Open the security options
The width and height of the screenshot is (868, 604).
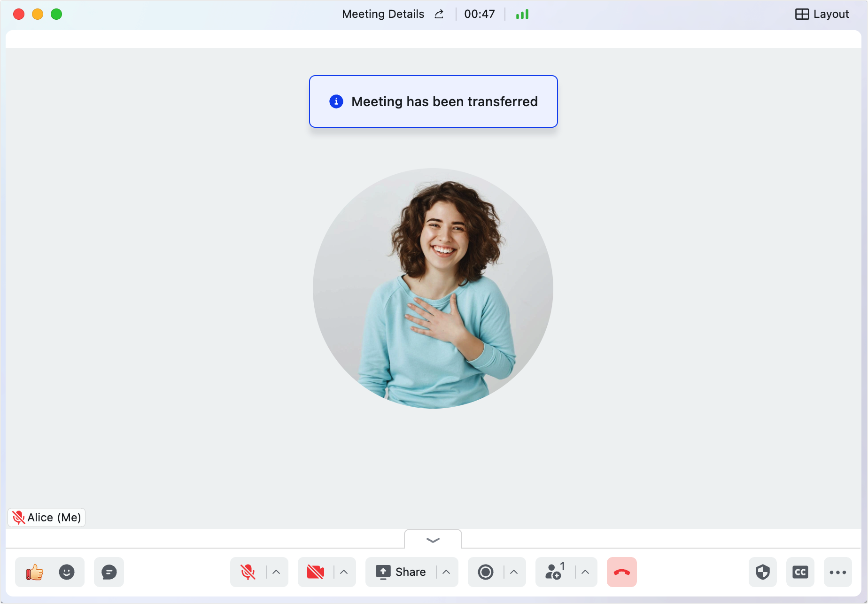click(x=762, y=572)
